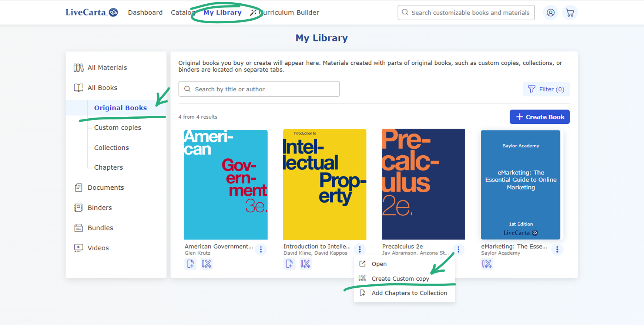Screen dimensions: 644x325
Task: Open Curriculum Builder from the navigation
Action: [284, 13]
